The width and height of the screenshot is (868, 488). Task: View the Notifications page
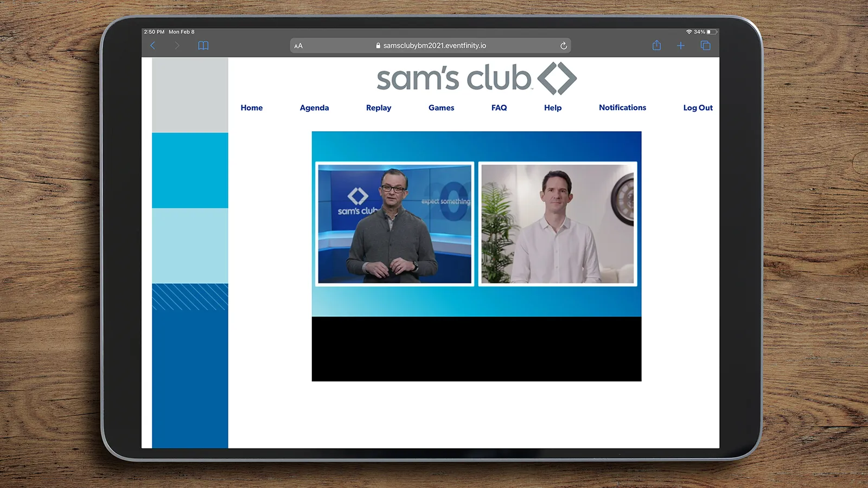[x=622, y=107]
